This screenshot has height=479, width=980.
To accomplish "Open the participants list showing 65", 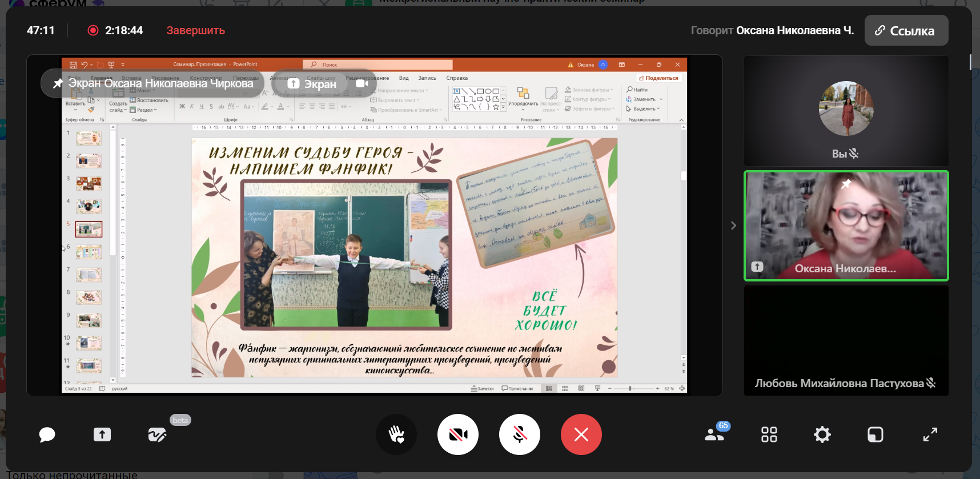I will (715, 434).
